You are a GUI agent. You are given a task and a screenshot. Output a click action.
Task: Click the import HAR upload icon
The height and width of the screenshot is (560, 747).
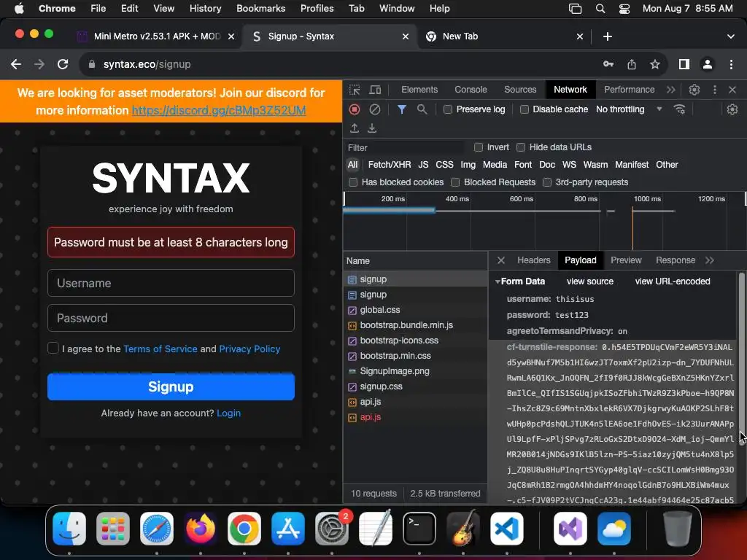355,128
